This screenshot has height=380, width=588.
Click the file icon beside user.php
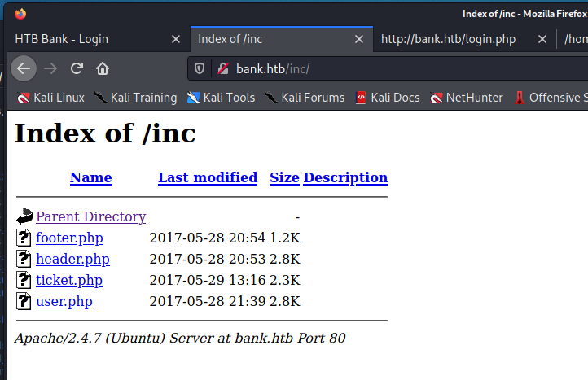click(x=24, y=302)
